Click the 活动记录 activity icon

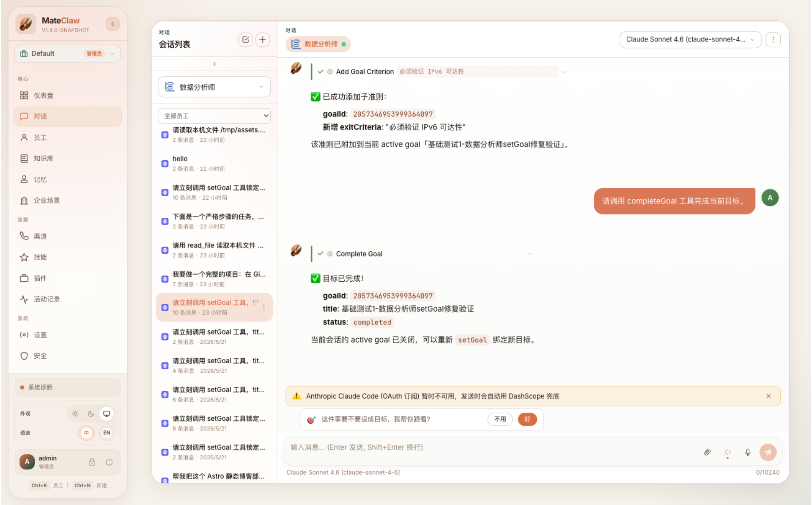tap(24, 299)
